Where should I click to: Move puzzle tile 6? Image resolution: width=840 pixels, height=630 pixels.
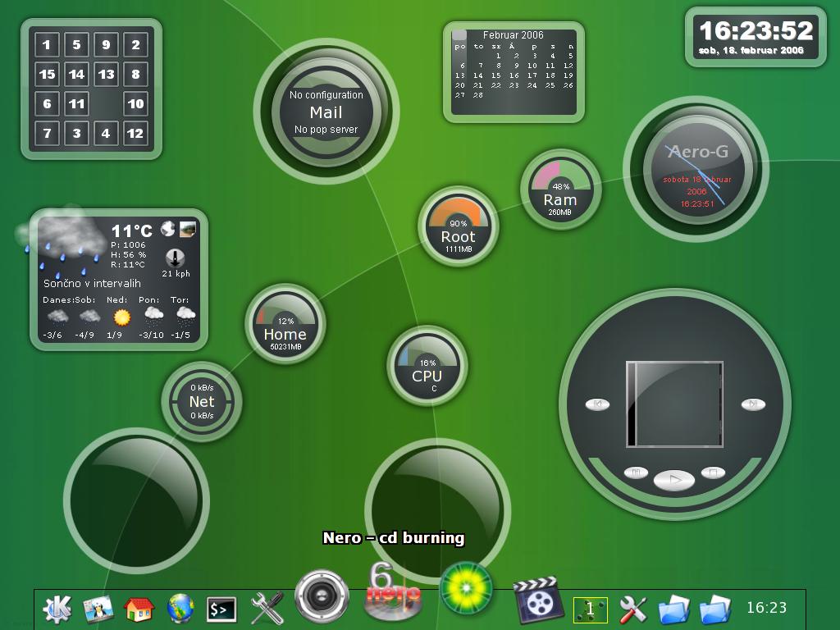tap(47, 103)
